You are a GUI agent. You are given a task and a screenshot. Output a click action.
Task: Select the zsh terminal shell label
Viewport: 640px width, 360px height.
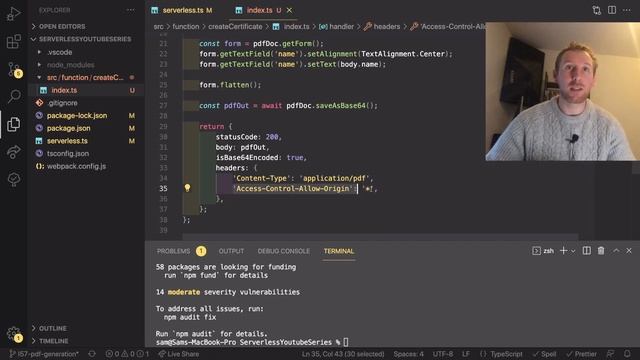coord(543,251)
